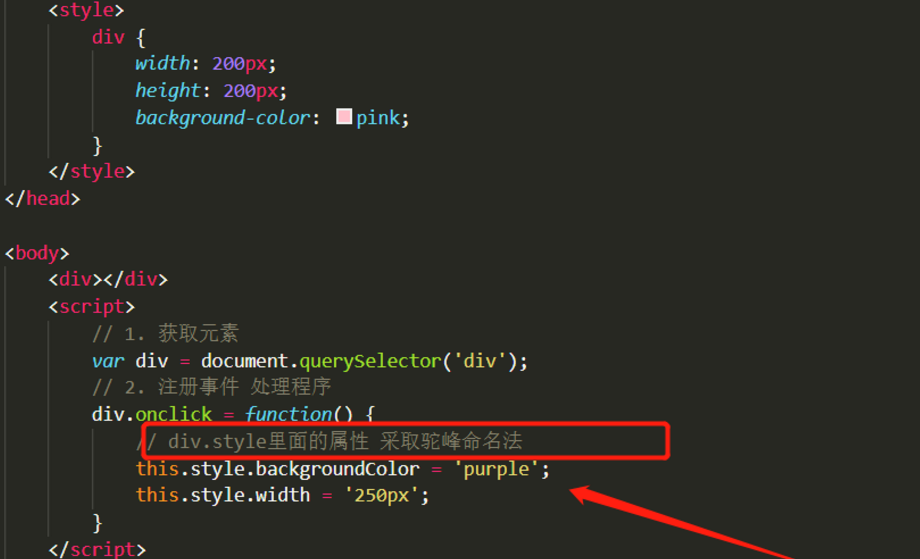Click the comment 'div.style里面的属性 采取驼峰命名法'
This screenshot has width=920, height=559.
pyautogui.click(x=345, y=441)
